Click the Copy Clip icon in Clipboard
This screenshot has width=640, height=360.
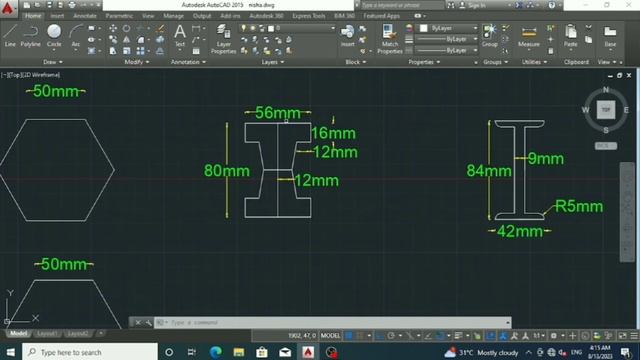pyautogui.click(x=588, y=40)
